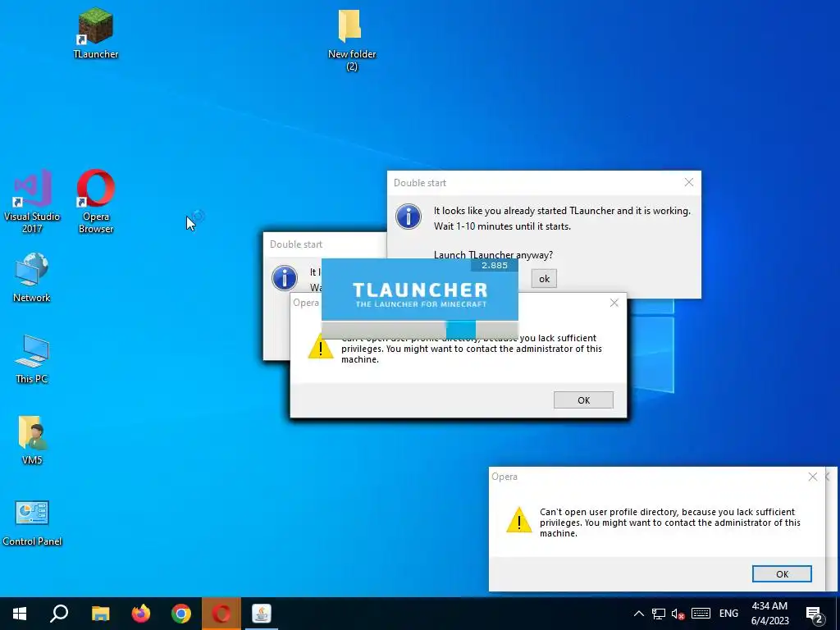Open the notification center icon

click(815, 614)
